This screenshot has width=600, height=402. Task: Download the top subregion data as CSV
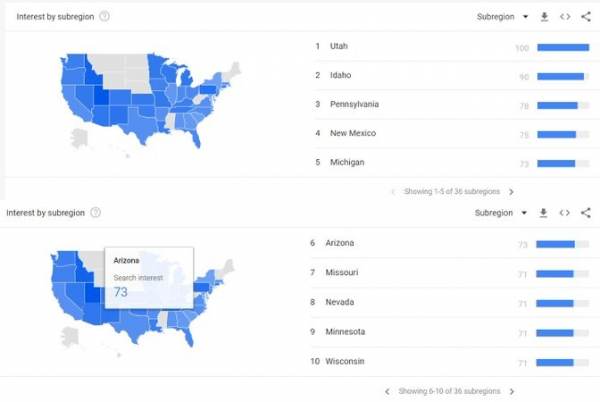545,17
